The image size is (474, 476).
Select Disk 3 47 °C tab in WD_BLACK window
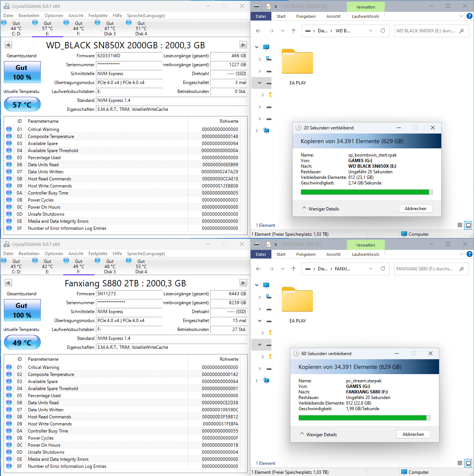point(110,28)
